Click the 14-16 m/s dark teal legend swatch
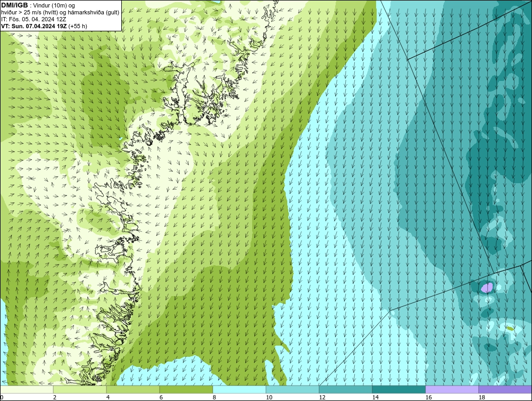The image size is (532, 401). 398,389
